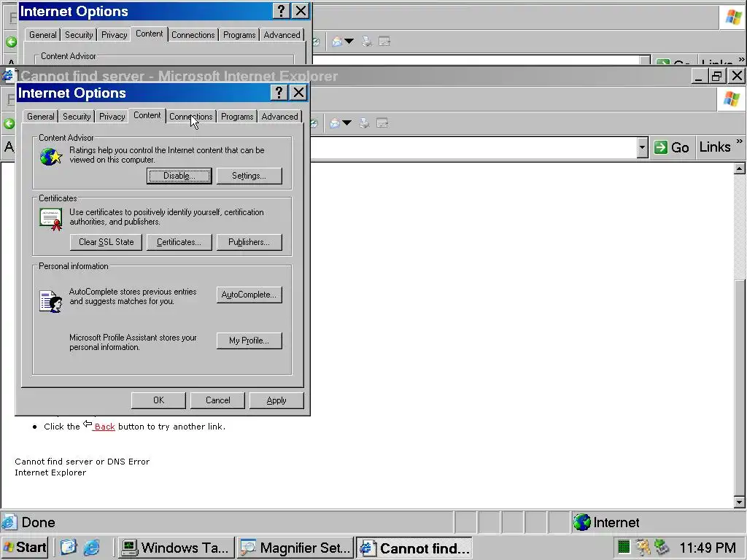This screenshot has height=560, width=747.
Task: Open Content Advisor Settings...
Action: [x=249, y=176]
